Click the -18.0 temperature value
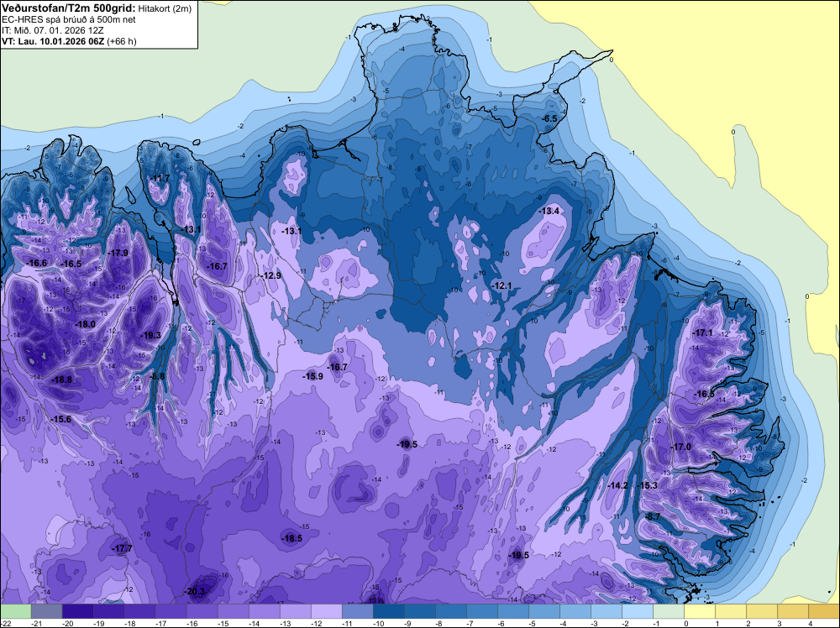Viewport: 840px width, 628px height. 85,324
